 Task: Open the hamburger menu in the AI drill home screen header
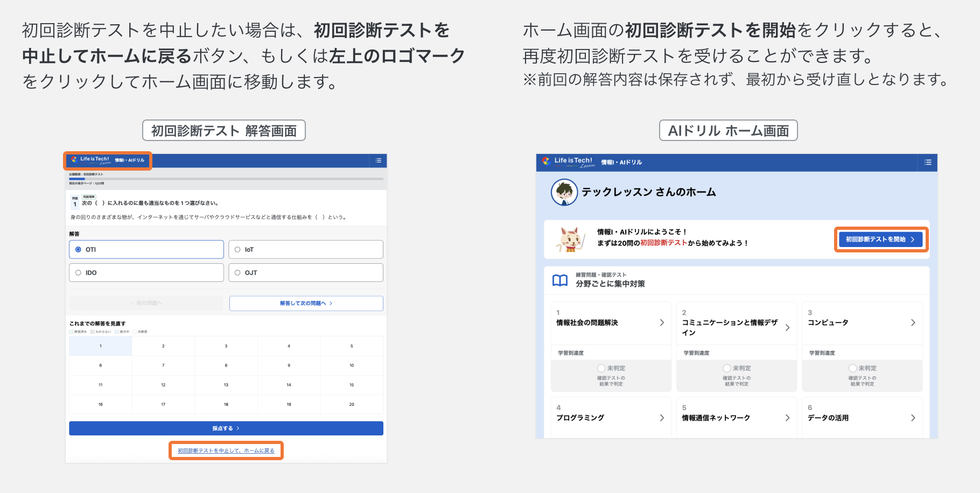pyautogui.click(x=928, y=162)
